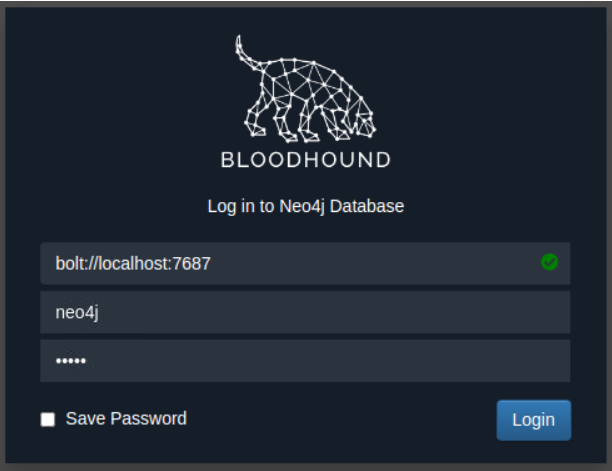Click empty area right of username text
Image resolution: width=612 pixels, height=471 pixels.
pyautogui.click(x=350, y=312)
